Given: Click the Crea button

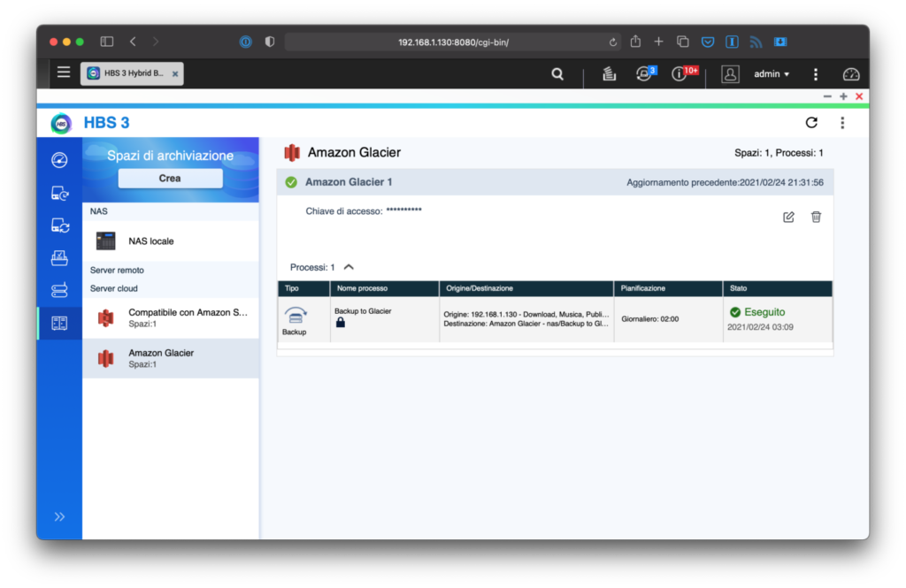Looking at the screenshot, I should [170, 179].
